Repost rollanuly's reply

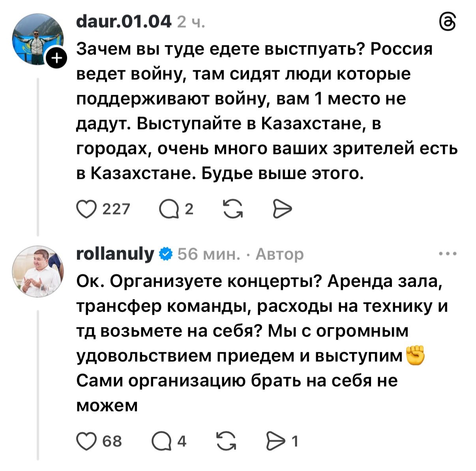(x=227, y=441)
